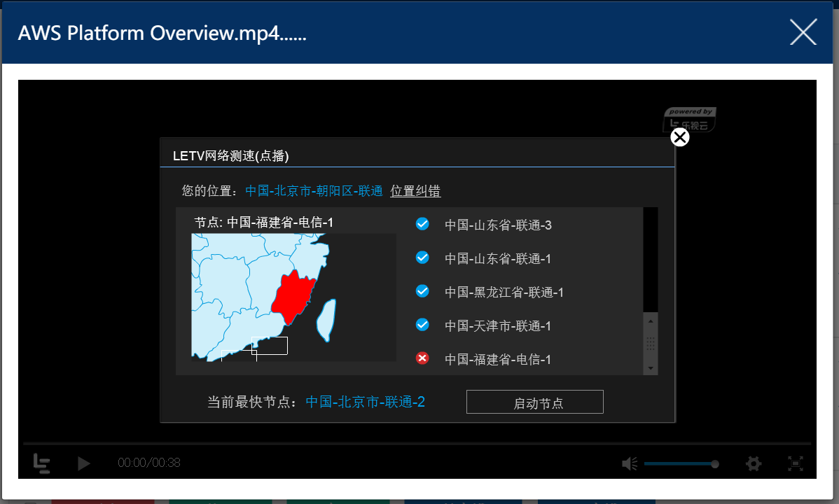The width and height of the screenshot is (839, 504).
Task: Select node 中国-黑龙江省-联通-1
Action: click(x=504, y=293)
